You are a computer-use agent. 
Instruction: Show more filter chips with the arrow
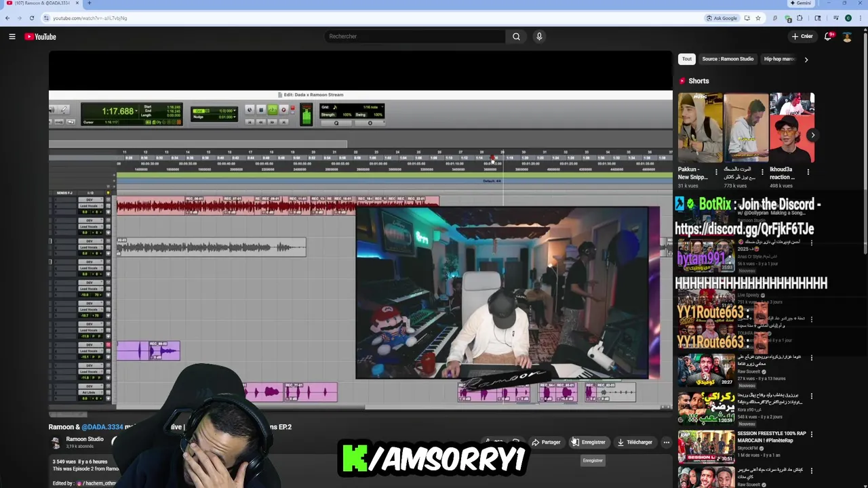pyautogui.click(x=806, y=60)
